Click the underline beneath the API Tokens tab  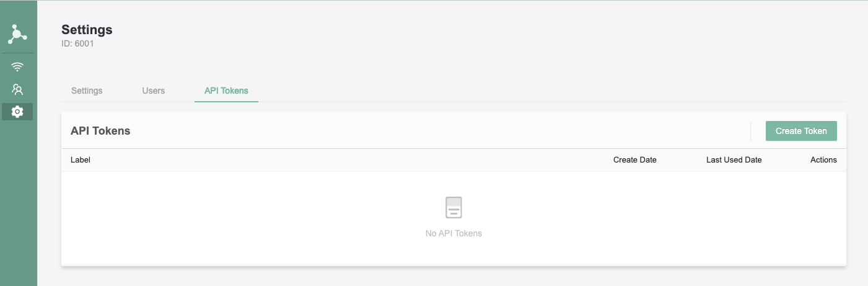point(226,102)
